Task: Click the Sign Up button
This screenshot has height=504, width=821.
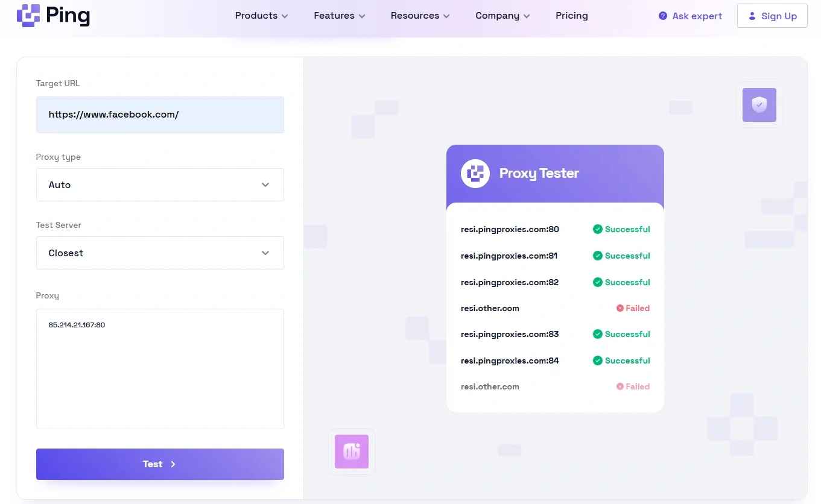Action: [772, 16]
